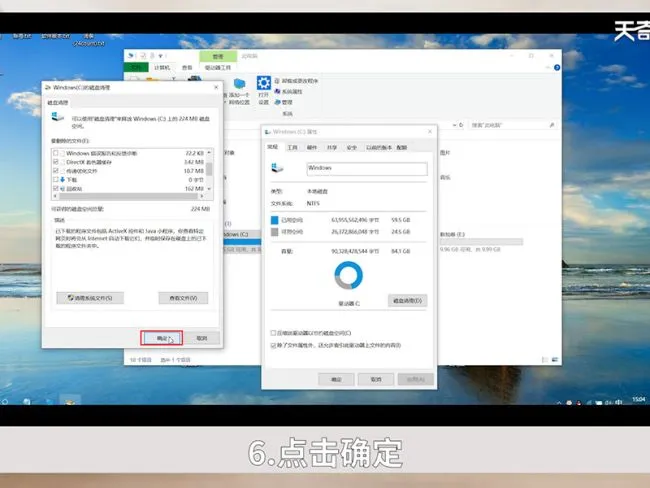Click the file list up scroll arrow

click(209, 153)
